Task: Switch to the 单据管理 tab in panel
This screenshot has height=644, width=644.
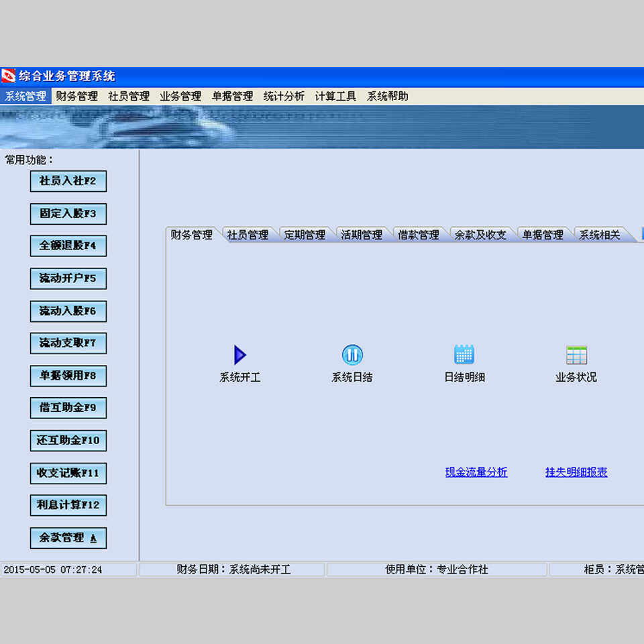Action: [543, 235]
